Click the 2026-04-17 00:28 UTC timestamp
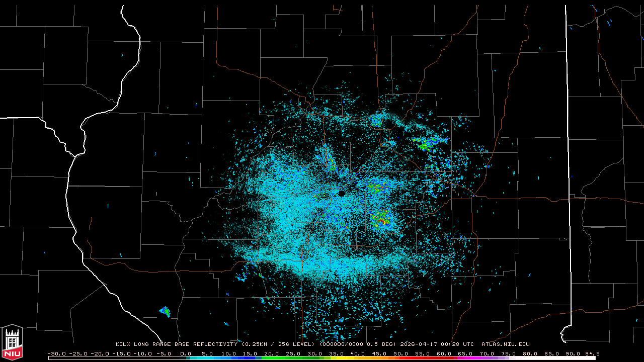This screenshot has height=362, width=644. pyautogui.click(x=437, y=344)
